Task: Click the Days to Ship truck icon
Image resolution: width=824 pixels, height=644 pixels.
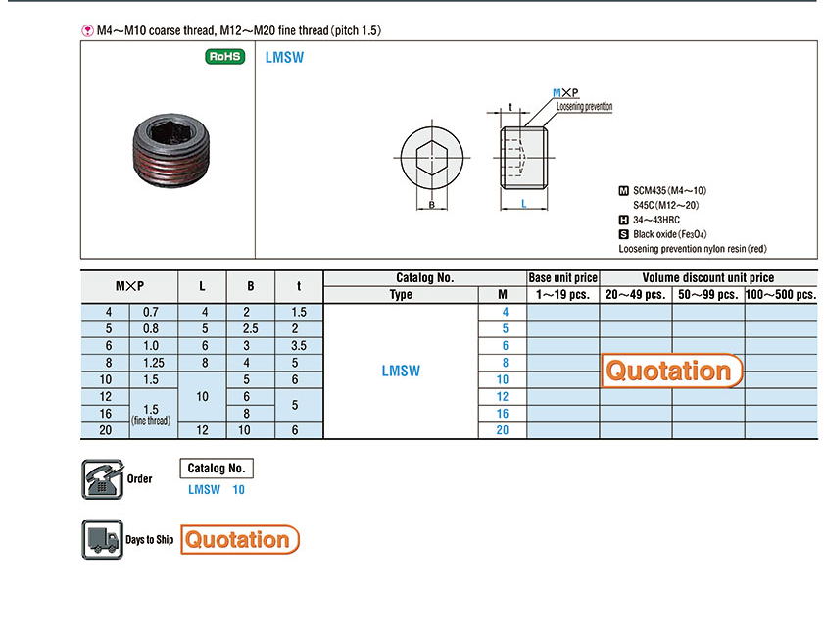Action: click(101, 539)
